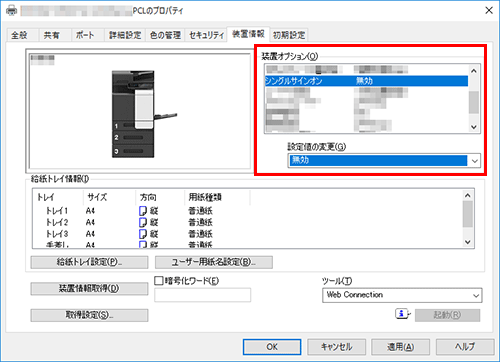
Task: Click the A4 size value for トレイ2
Action: [90, 222]
